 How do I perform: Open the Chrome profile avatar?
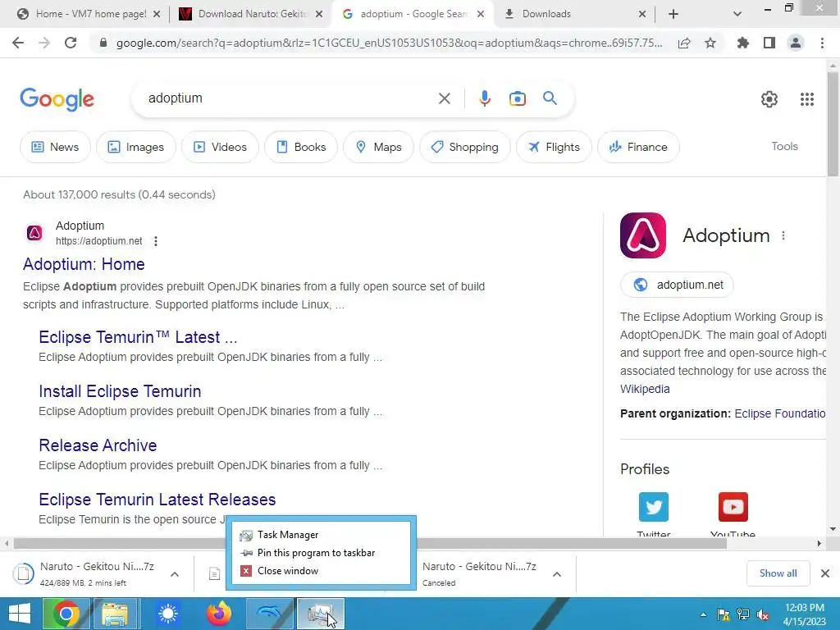click(x=796, y=43)
